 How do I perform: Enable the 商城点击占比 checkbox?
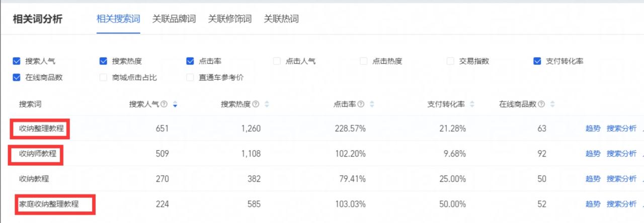click(x=104, y=77)
